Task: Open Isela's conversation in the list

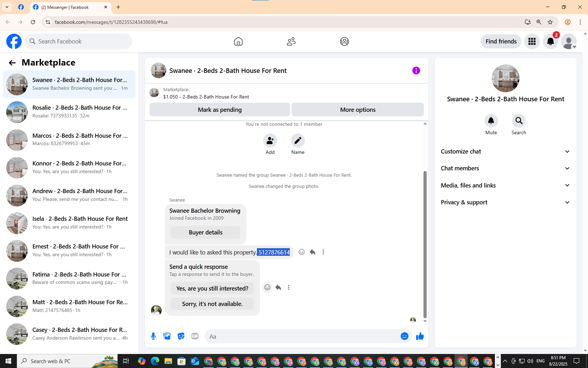Action: pyautogui.click(x=69, y=223)
